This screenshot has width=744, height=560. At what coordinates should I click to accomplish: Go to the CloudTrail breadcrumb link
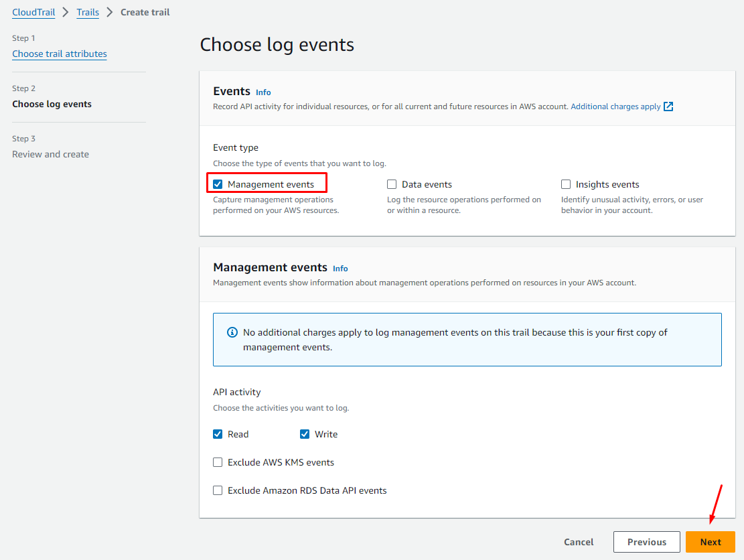(33, 12)
